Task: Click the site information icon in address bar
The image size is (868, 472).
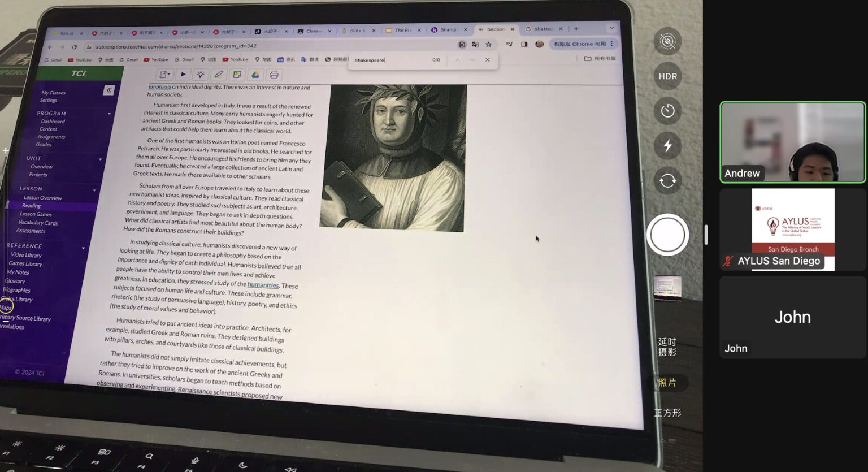Action: point(89,47)
